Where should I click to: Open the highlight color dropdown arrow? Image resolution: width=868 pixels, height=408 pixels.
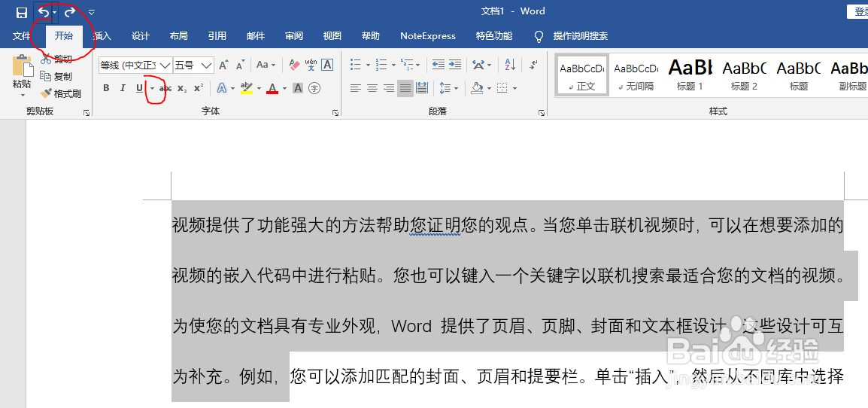click(259, 88)
